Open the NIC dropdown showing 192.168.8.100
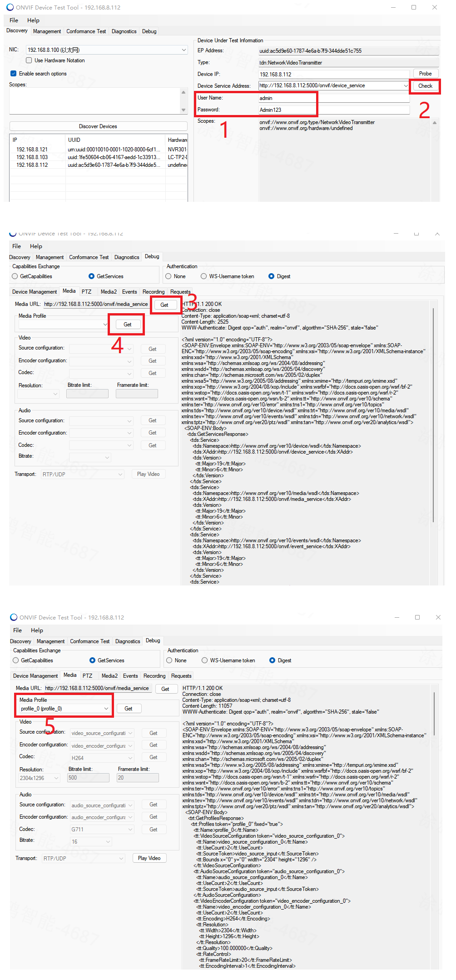The width and height of the screenshot is (456, 980). 107,50
